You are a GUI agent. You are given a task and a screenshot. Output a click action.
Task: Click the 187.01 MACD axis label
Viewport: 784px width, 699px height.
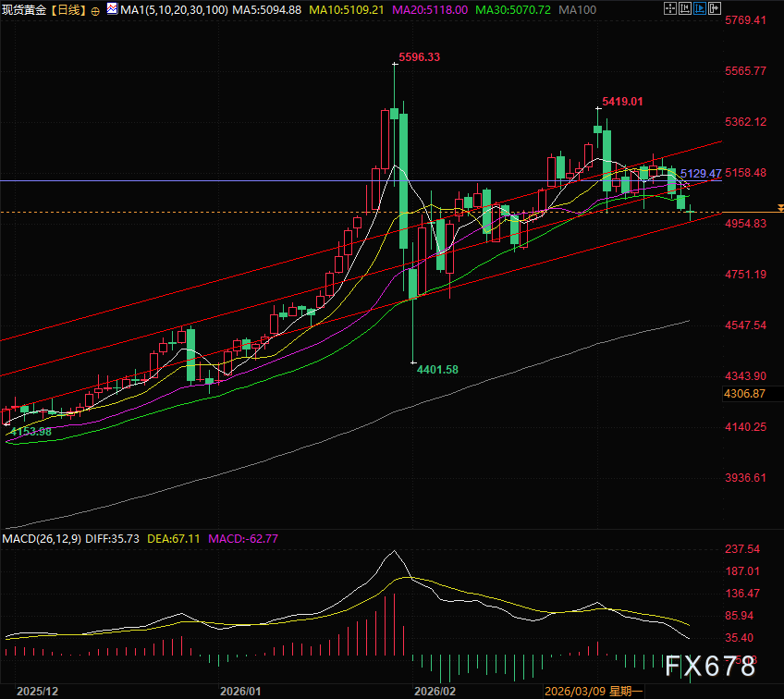(x=742, y=571)
